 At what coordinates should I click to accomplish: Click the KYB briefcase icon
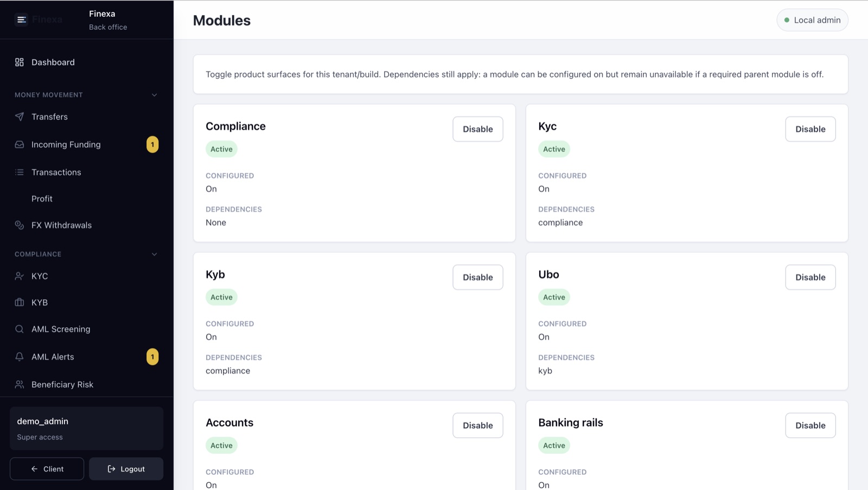pos(20,302)
